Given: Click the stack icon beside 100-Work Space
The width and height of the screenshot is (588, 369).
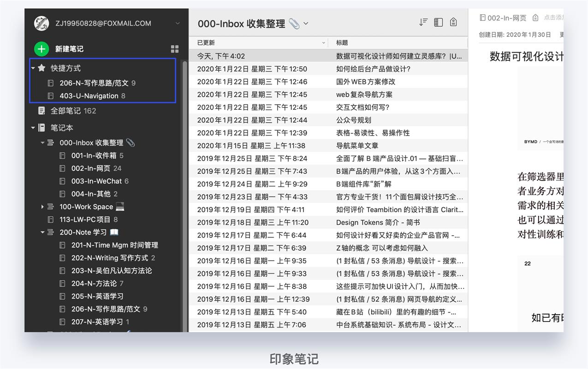Looking at the screenshot, I should (x=50, y=207).
